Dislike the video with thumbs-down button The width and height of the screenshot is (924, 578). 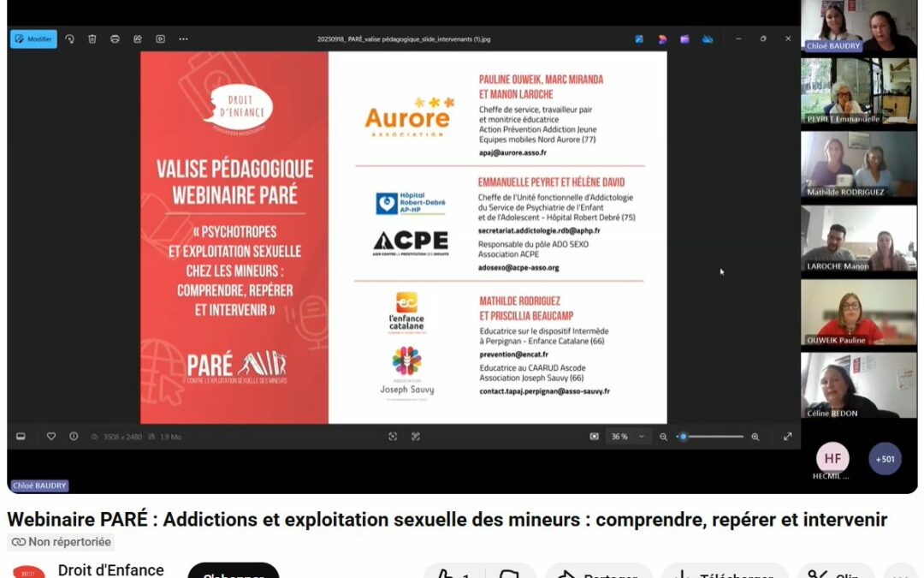pos(510,572)
